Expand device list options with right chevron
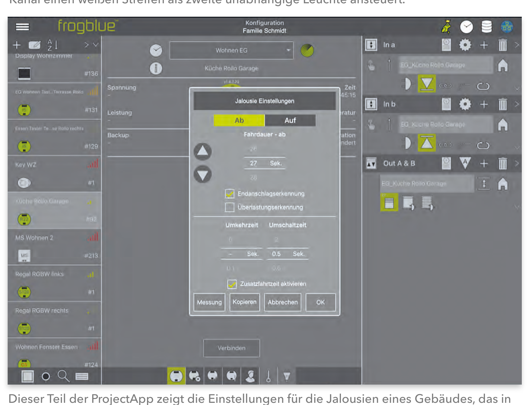Image resolution: width=532 pixels, height=405 pixels. point(86,45)
